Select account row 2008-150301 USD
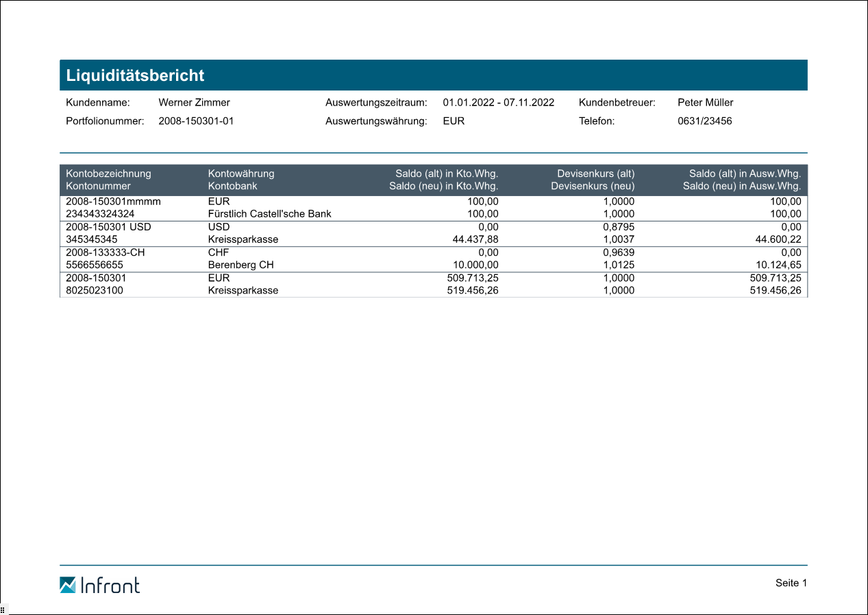This screenshot has height=615, width=868. pyautogui.click(x=108, y=227)
